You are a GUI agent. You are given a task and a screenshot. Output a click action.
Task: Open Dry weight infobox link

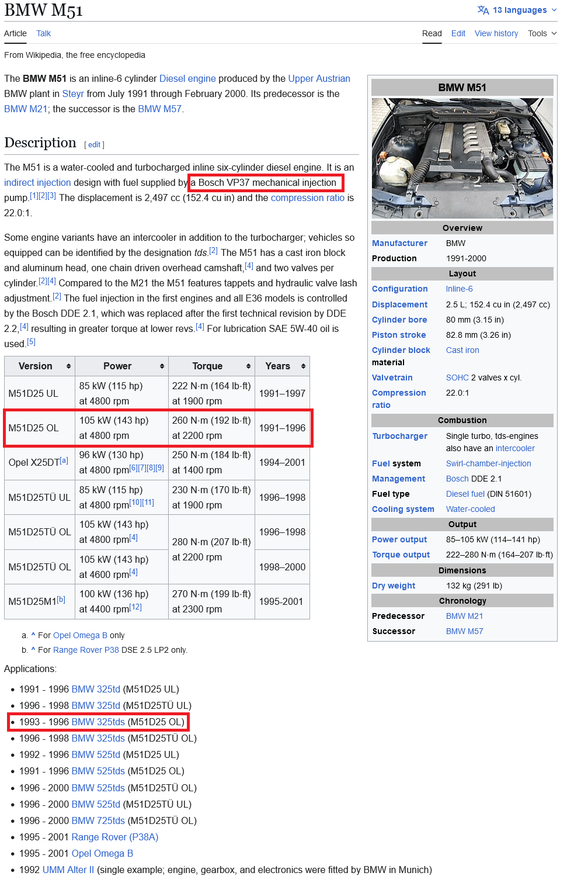(x=394, y=586)
